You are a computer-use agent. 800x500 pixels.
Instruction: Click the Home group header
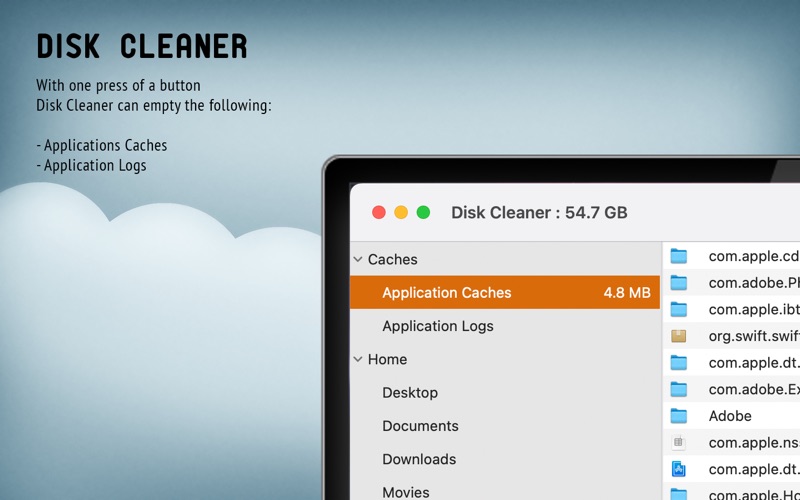pos(387,359)
